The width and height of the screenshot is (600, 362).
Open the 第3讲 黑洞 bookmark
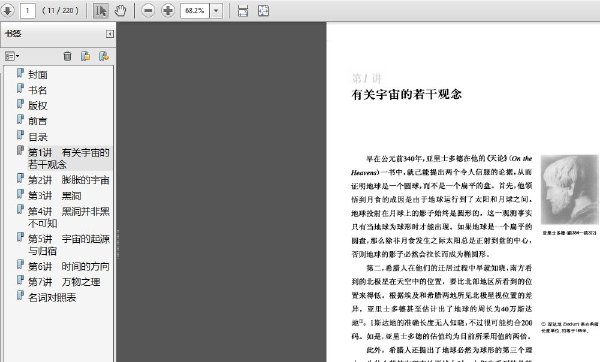[x=54, y=196]
